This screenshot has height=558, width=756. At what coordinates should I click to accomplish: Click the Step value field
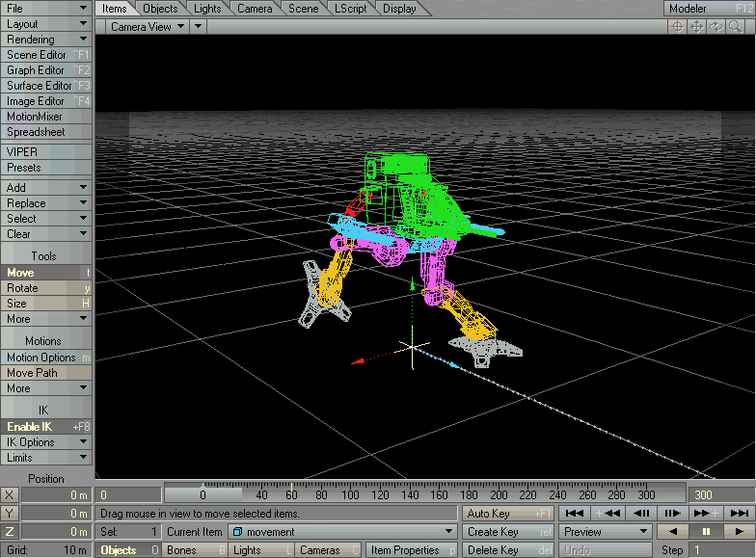click(x=721, y=549)
